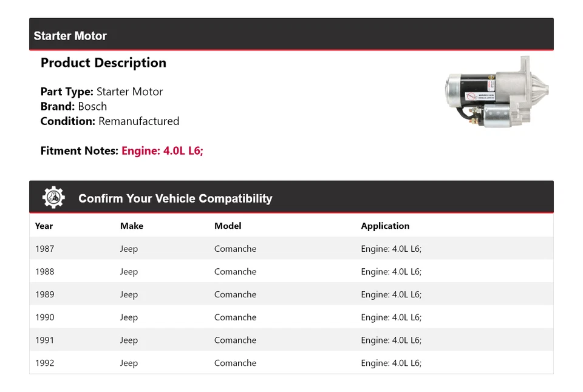Sort the table by the Year column
This screenshot has width=583, height=392.
coord(43,226)
